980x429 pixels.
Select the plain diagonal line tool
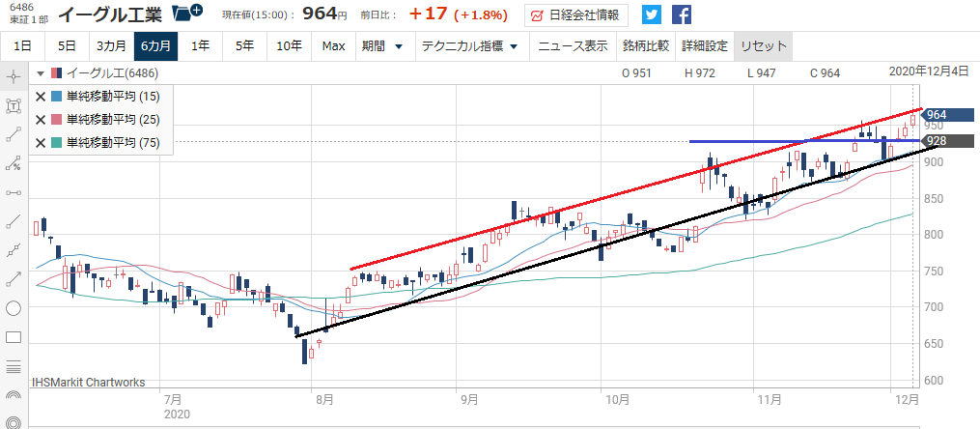point(14,221)
